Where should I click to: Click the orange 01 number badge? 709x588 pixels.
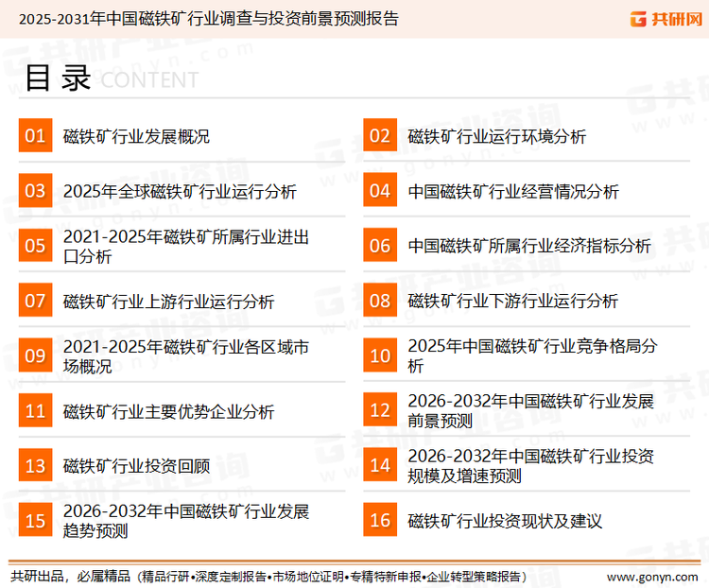[x=35, y=136]
